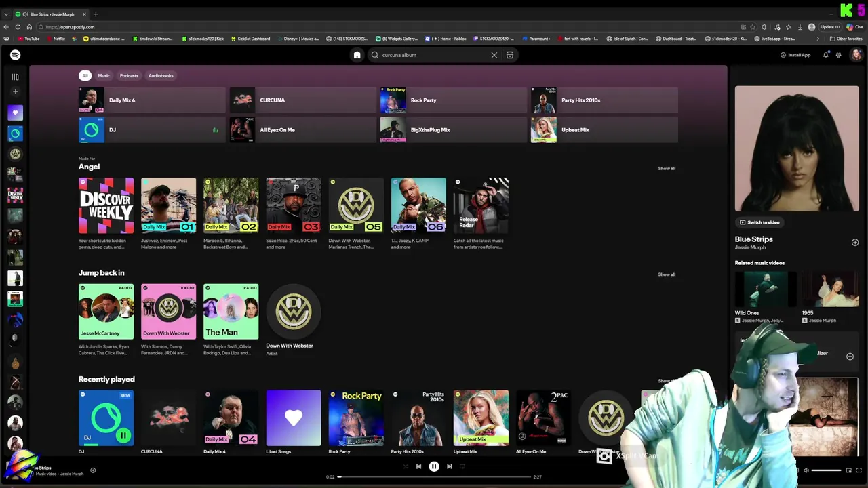Select the Audiobooks filter chip
The image size is (868, 488).
pyautogui.click(x=161, y=75)
